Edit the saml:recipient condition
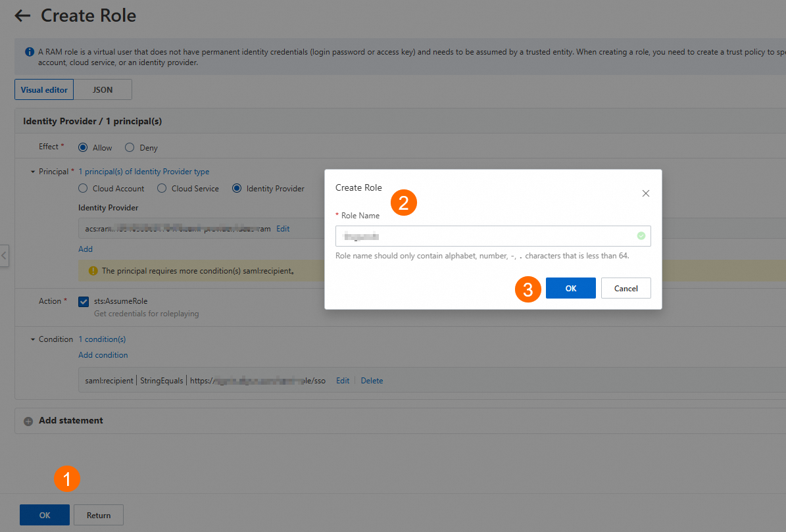 [343, 381]
